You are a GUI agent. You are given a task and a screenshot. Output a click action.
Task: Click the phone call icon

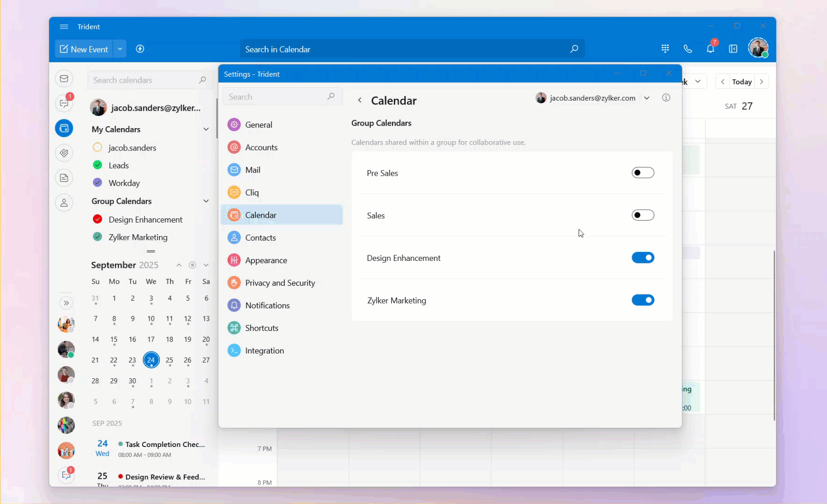coord(688,49)
